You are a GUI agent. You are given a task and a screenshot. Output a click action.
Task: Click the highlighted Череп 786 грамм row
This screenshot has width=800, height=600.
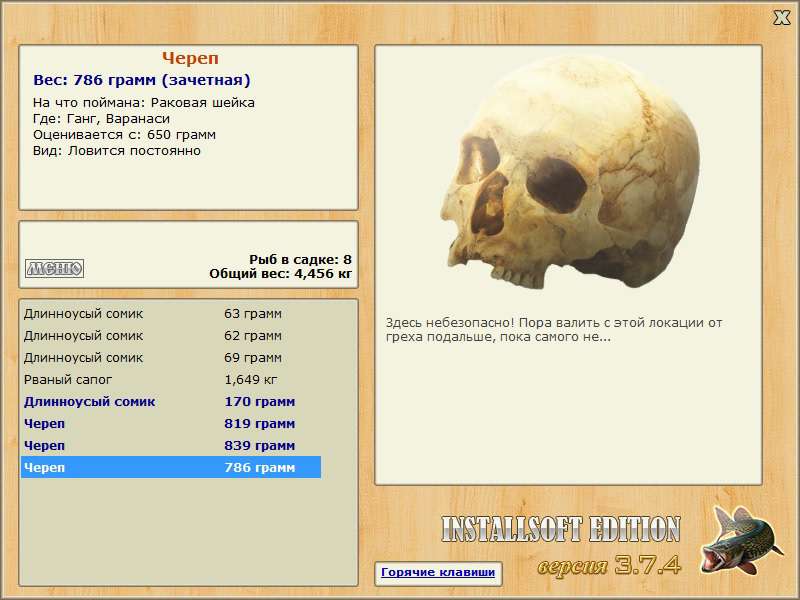tap(170, 467)
